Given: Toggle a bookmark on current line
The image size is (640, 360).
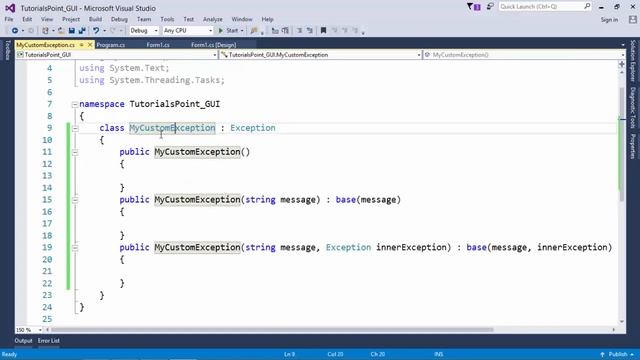Looking at the screenshot, I should click(x=324, y=31).
